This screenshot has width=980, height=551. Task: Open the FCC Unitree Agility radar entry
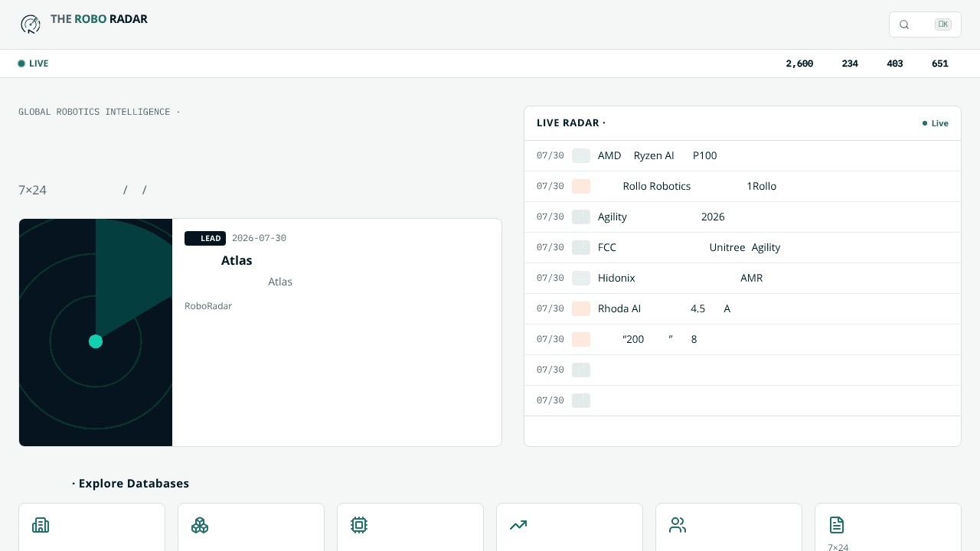point(743,247)
